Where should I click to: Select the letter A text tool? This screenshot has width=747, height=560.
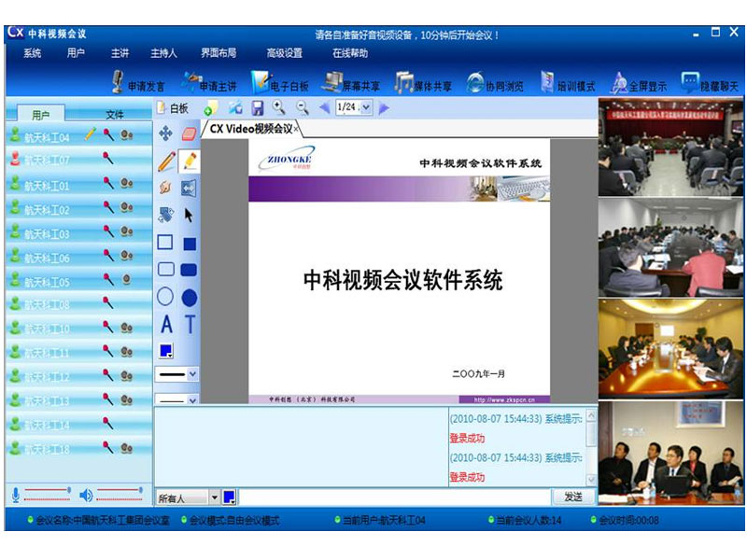click(x=166, y=324)
